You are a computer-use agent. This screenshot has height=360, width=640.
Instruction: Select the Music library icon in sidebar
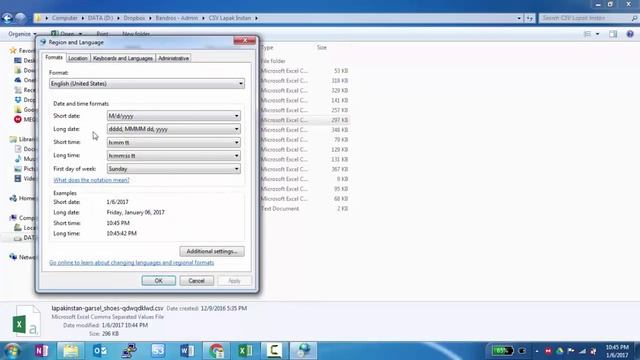click(x=18, y=159)
